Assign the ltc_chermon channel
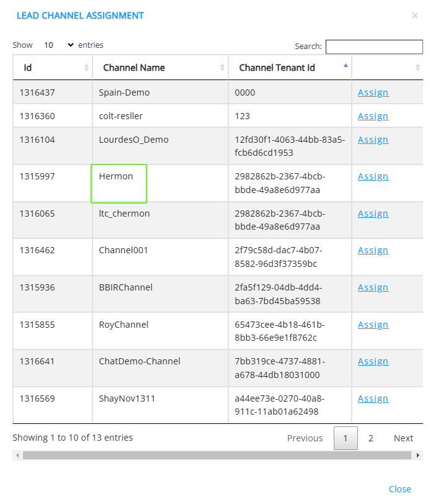The width and height of the screenshot is (433, 504). point(373,214)
